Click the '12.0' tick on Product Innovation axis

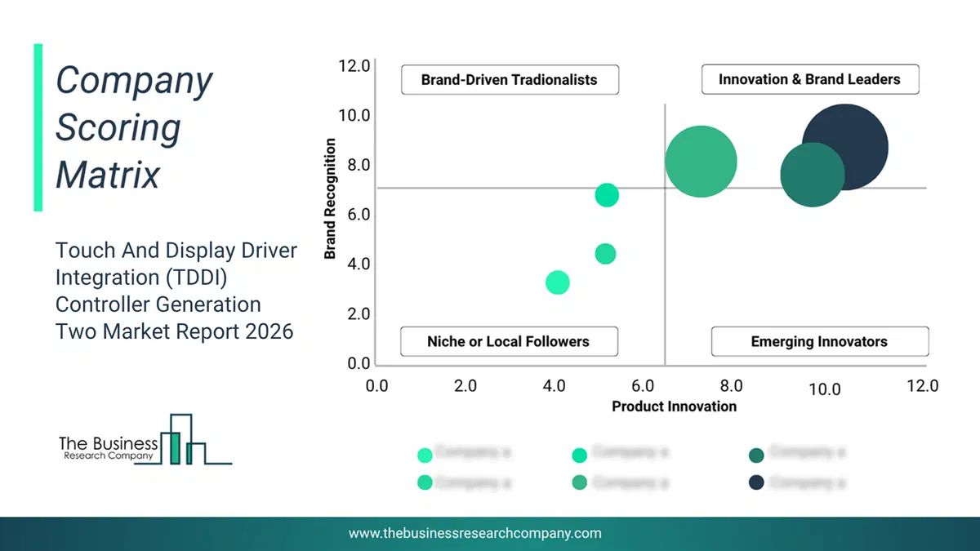click(923, 385)
